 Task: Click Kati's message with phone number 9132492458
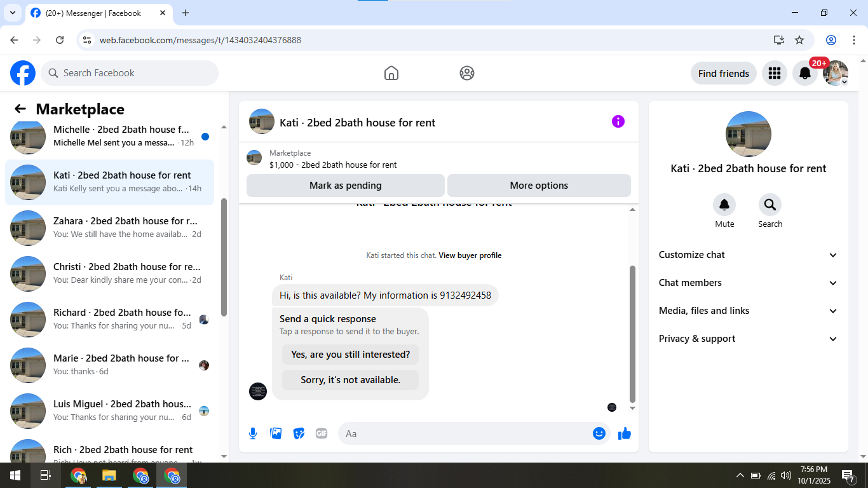[386, 295]
